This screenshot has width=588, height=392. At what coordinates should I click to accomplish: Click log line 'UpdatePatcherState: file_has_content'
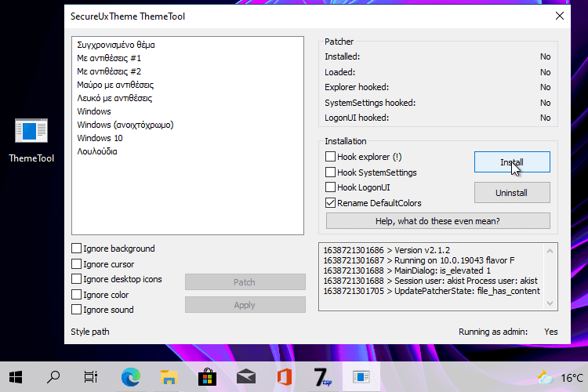point(432,291)
